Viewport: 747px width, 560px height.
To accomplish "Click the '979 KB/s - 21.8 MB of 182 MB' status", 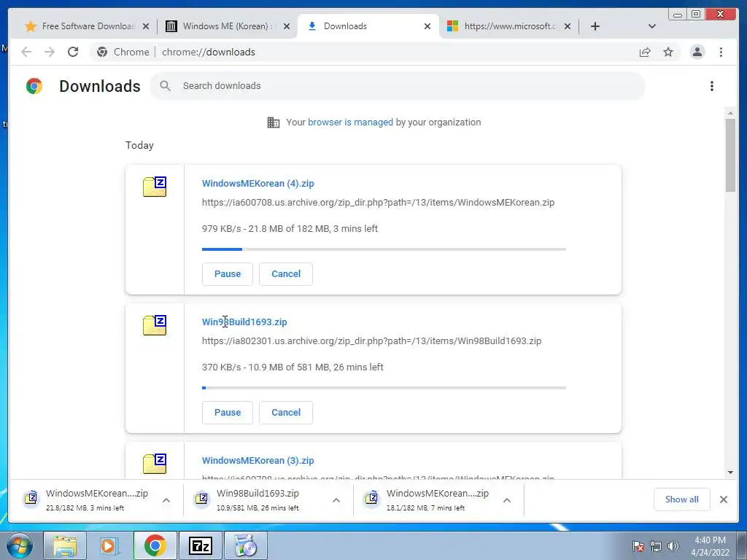I will 290,228.
